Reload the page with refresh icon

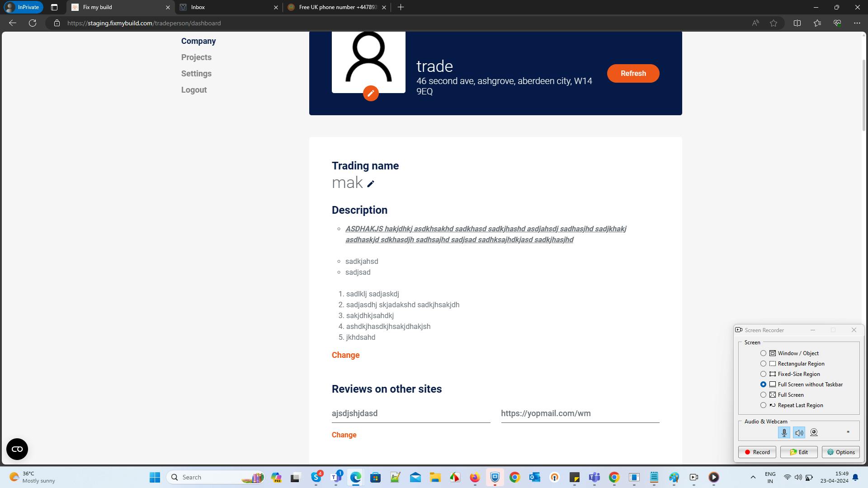click(33, 23)
